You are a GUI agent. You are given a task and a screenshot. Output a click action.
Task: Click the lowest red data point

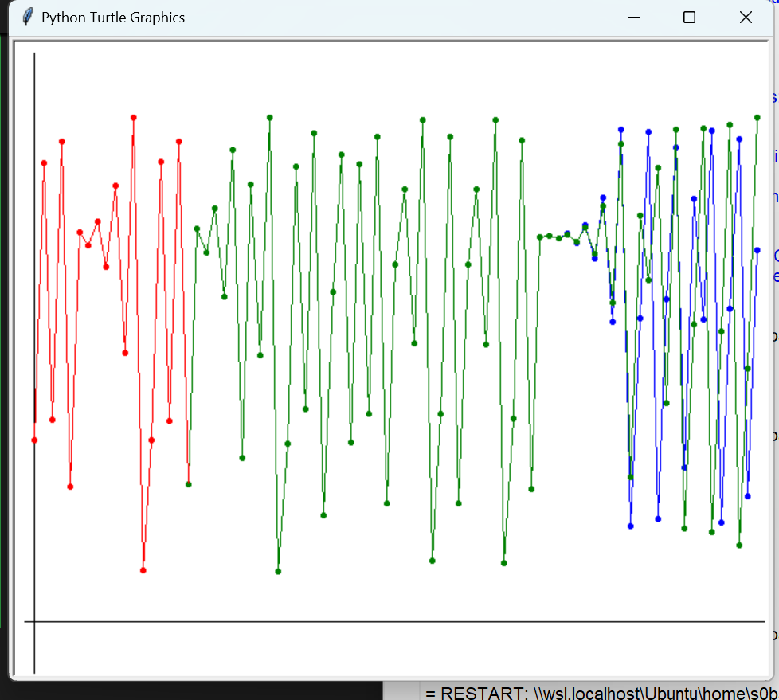click(143, 570)
